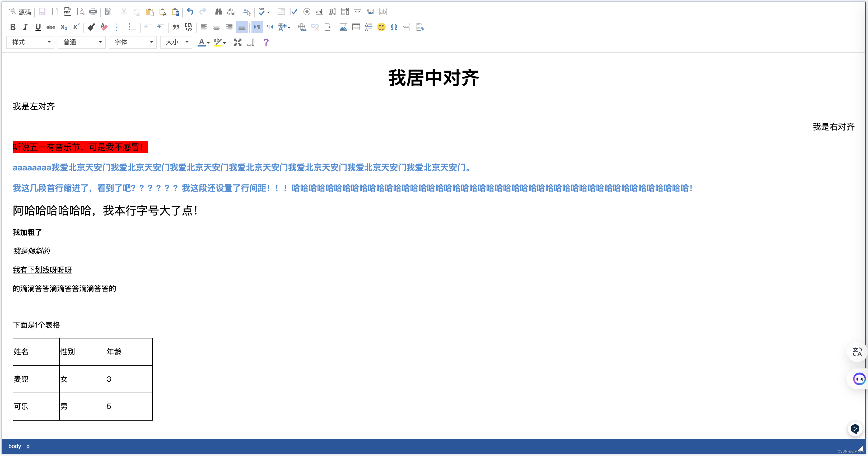This screenshot has width=868, height=456.
Task: Insert a form element
Action: (281, 12)
